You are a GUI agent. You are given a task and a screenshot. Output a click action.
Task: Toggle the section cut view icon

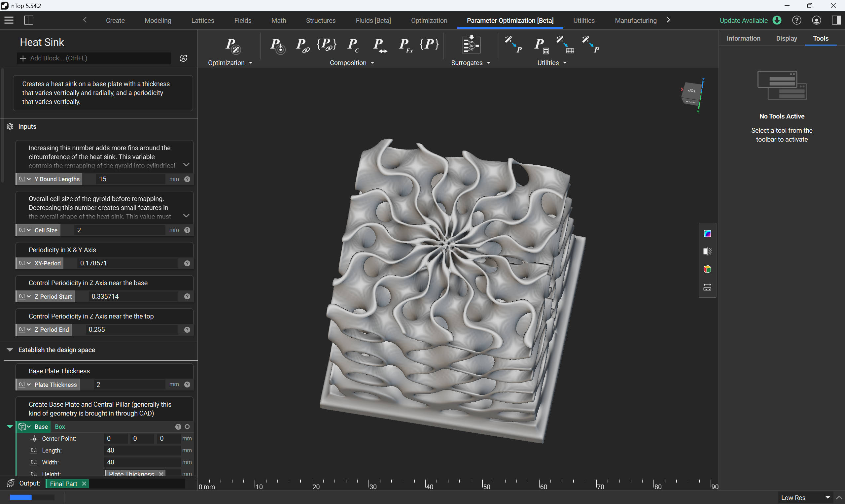coord(707,251)
